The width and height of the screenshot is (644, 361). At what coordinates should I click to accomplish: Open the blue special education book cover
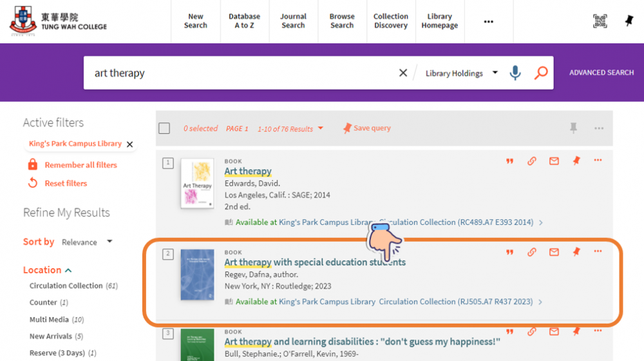click(197, 275)
